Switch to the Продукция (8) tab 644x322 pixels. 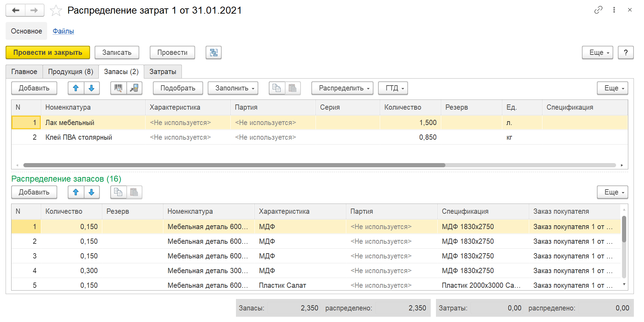[x=71, y=72]
